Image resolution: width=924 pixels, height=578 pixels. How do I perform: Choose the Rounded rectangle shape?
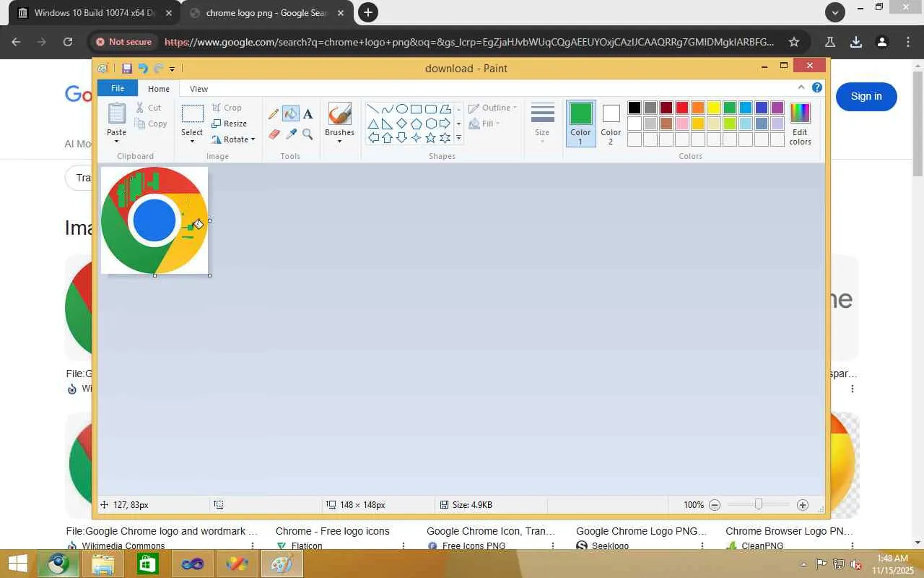[x=431, y=109]
